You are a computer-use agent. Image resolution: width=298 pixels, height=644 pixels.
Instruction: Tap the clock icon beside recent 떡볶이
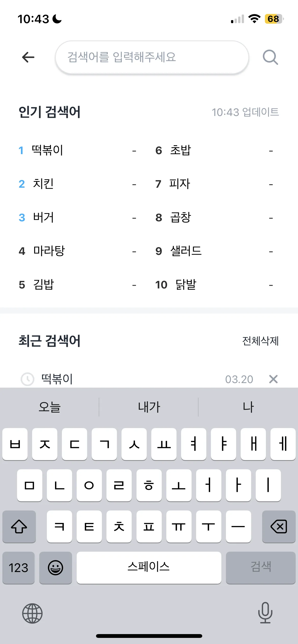coord(27,379)
